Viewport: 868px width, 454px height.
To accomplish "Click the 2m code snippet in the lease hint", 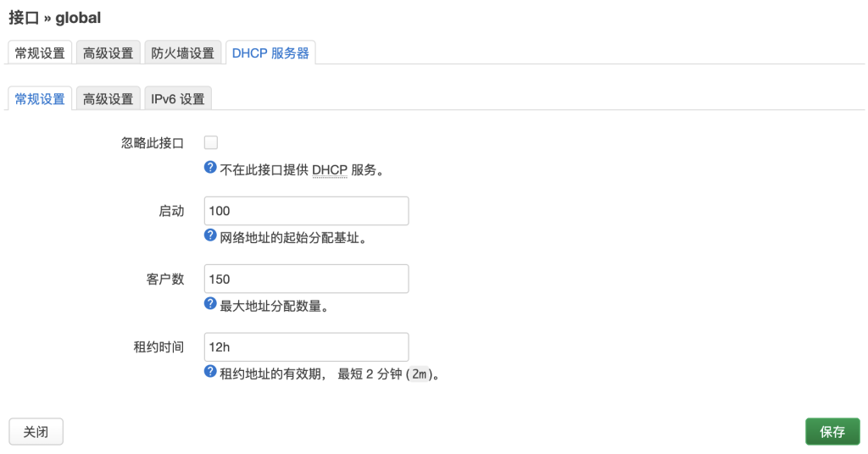I will (419, 373).
